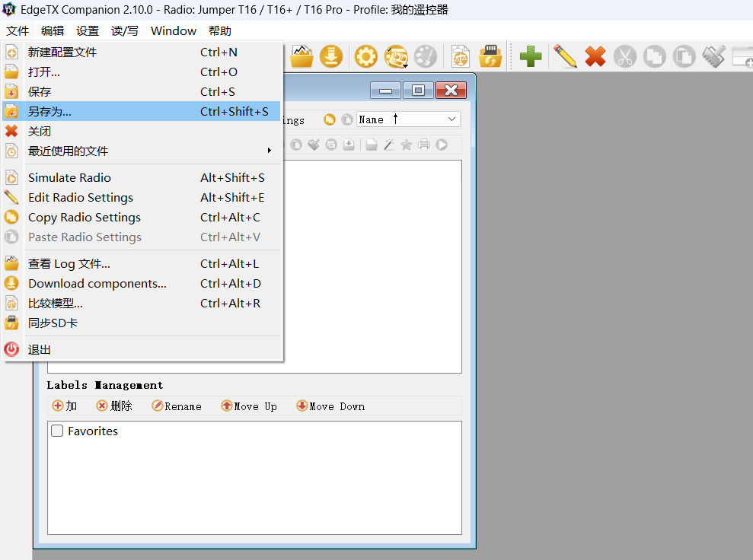Click the 加 add label button
Image resolution: width=753 pixels, height=560 pixels.
[65, 406]
